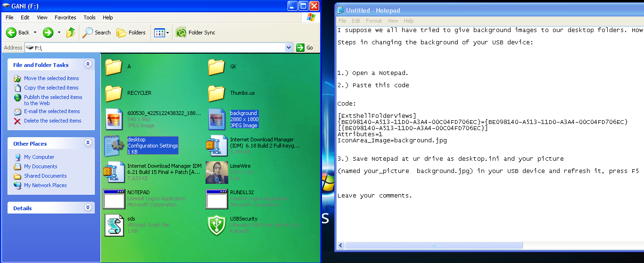The image size is (644, 263).
Task: Click Copy the selected items link
Action: coord(51,88)
